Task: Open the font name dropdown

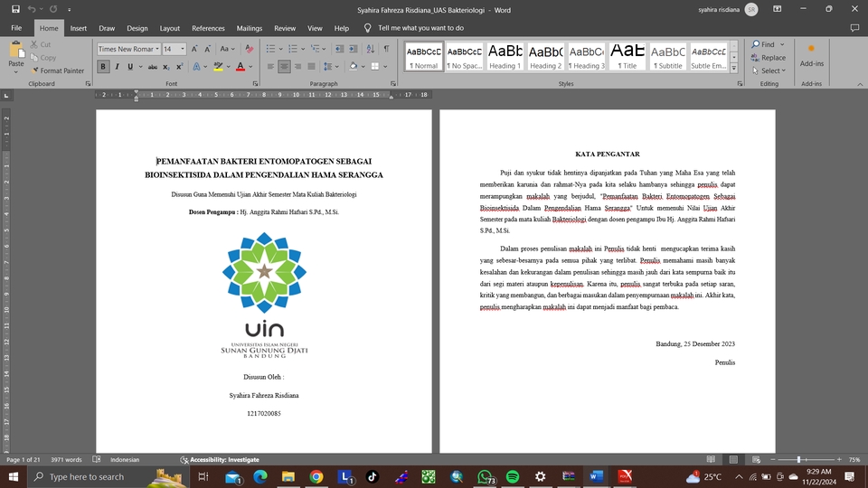Action: pos(157,49)
